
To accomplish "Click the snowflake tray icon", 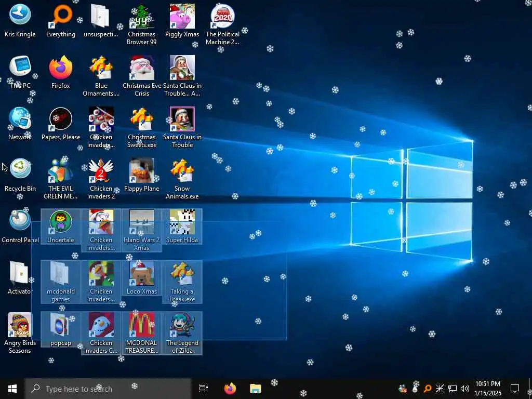I will click(440, 389).
